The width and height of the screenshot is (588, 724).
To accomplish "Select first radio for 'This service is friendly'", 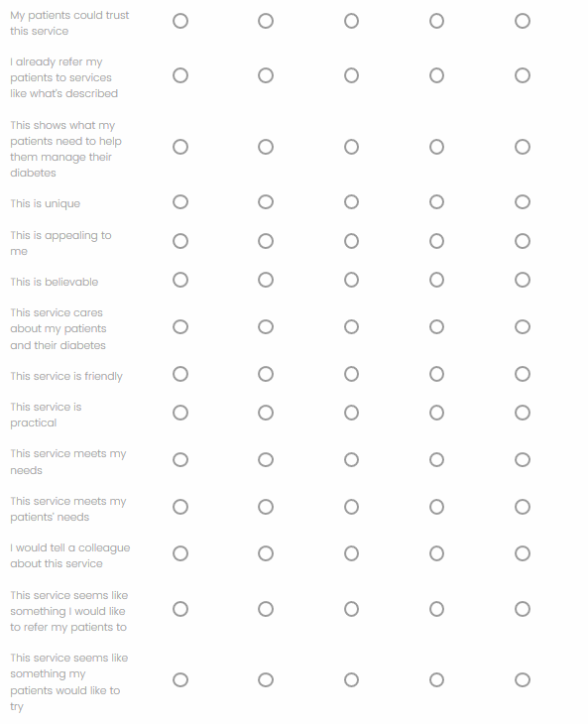I will [180, 374].
